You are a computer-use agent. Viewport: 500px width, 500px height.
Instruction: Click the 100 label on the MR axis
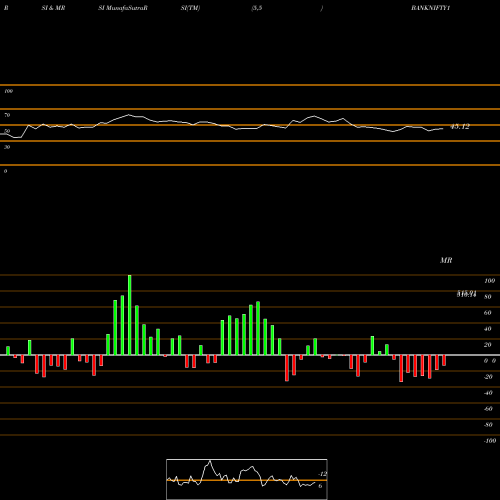pyautogui.click(x=490, y=281)
